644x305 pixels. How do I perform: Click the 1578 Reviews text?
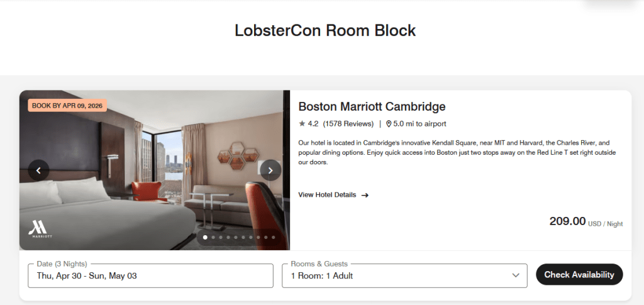(x=348, y=123)
